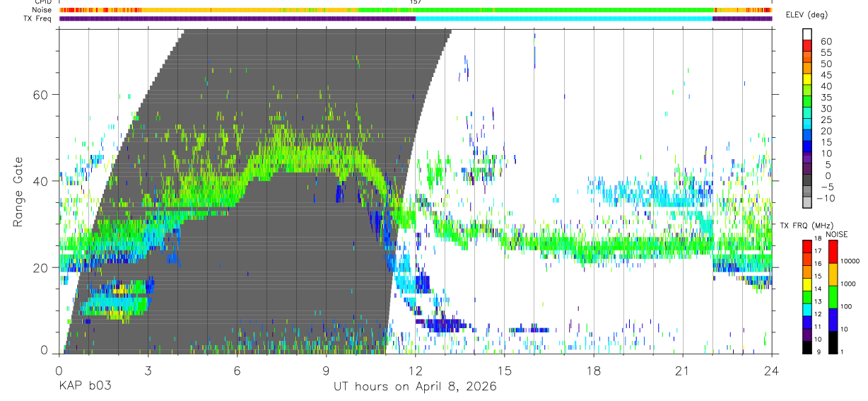Click the '10000' label on the NOISE scale
Screen dimensions: 868x401
pos(850,261)
